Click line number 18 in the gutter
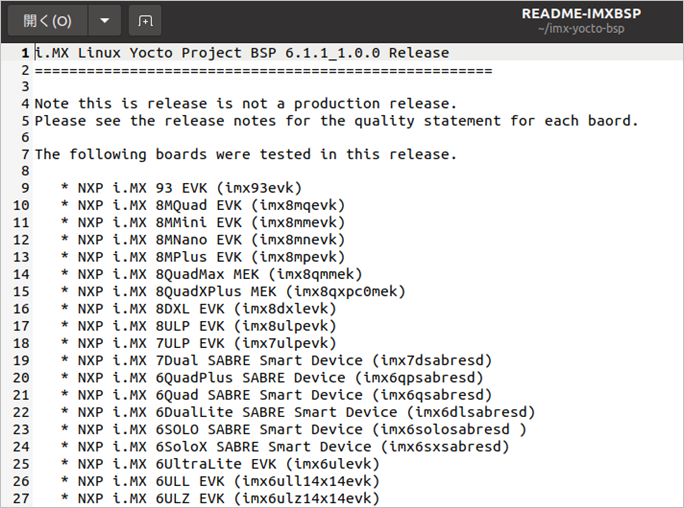Image resolution: width=684 pixels, height=508 pixels. (20, 343)
